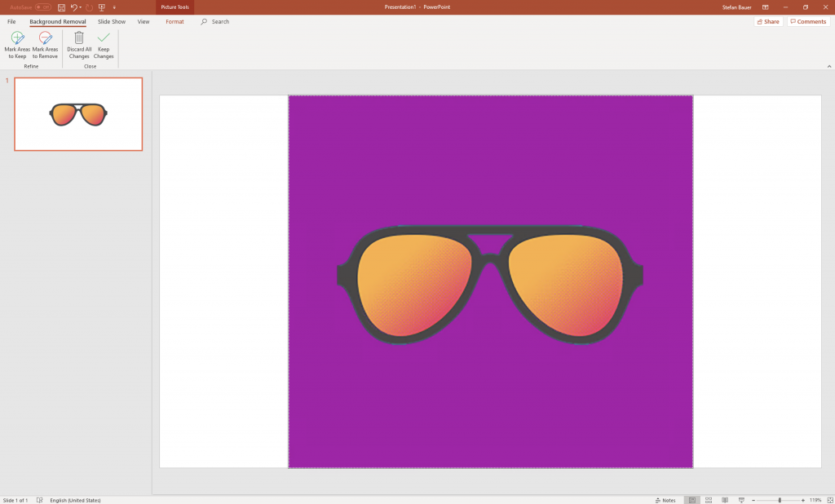The height and width of the screenshot is (504, 835).
Task: Select Mark Areas to Remove tool
Action: pyautogui.click(x=46, y=46)
